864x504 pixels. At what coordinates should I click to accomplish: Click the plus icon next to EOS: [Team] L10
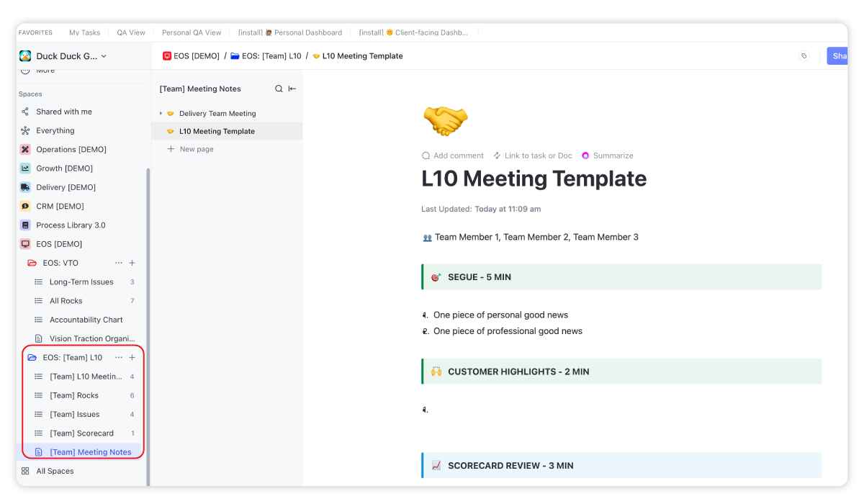[132, 358]
